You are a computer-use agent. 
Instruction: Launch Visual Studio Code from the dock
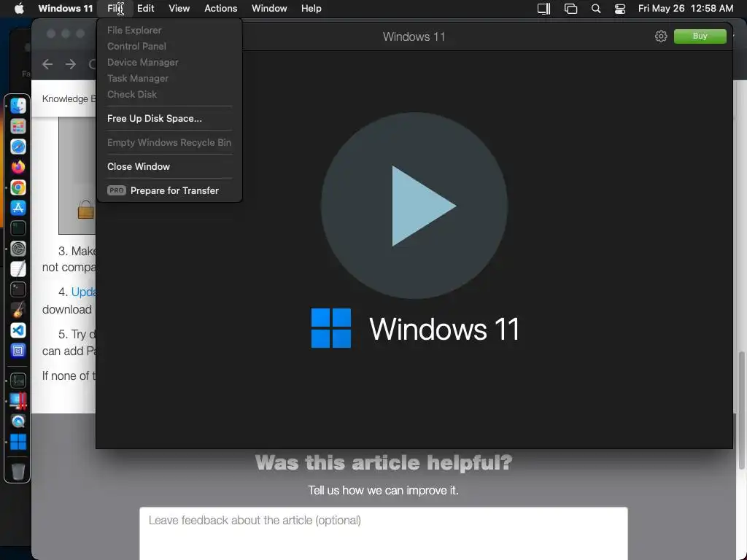18,330
